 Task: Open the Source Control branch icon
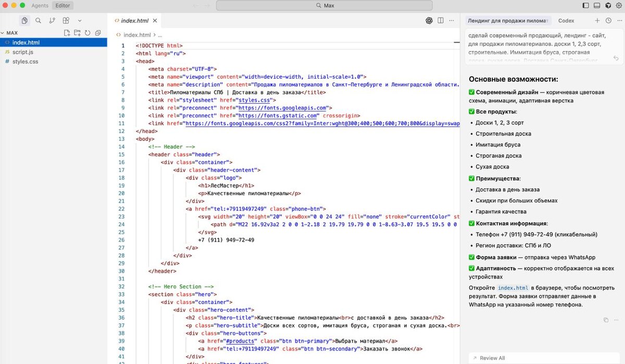[x=52, y=21]
